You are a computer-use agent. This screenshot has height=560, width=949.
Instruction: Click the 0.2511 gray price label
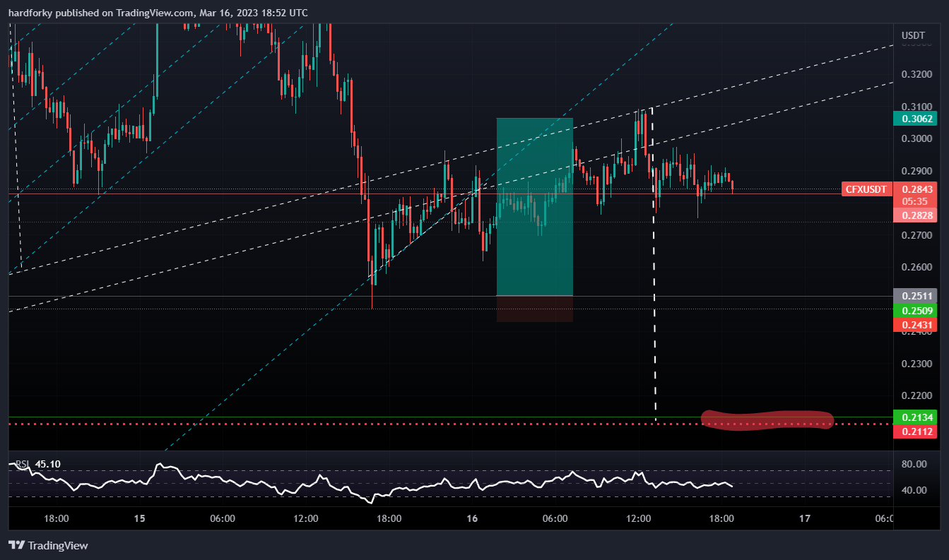(x=915, y=296)
